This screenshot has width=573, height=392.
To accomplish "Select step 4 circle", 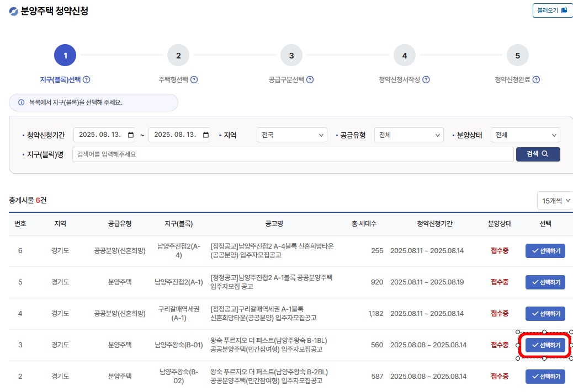I will pyautogui.click(x=405, y=55).
